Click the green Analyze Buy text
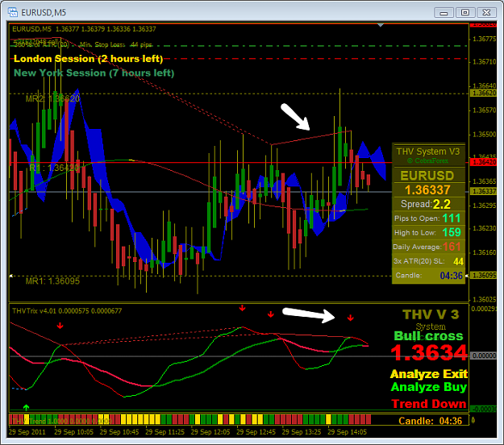 [x=429, y=387]
